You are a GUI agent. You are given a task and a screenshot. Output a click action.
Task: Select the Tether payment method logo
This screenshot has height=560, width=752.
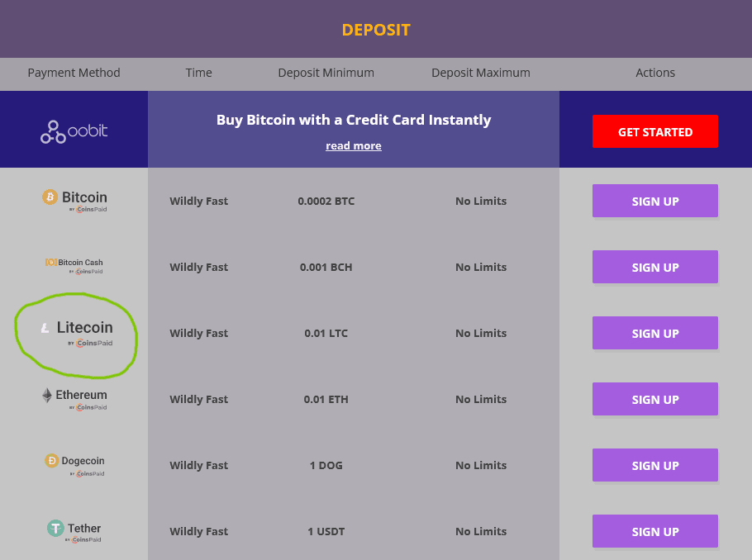pos(74,531)
